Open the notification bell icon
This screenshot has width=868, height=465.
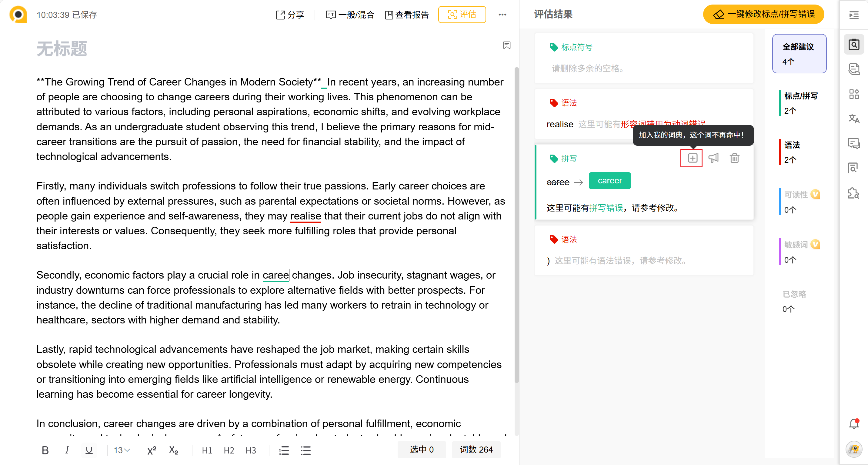[854, 423]
